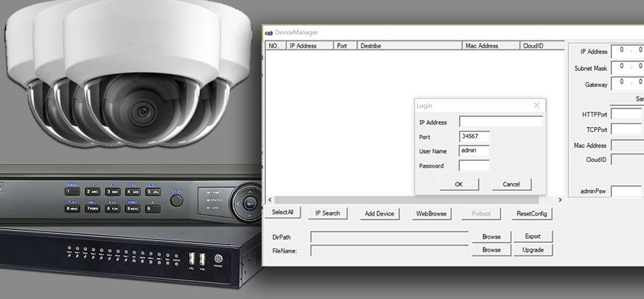The width and height of the screenshot is (644, 299).
Task: Click the SelectAll button
Action: point(283,213)
